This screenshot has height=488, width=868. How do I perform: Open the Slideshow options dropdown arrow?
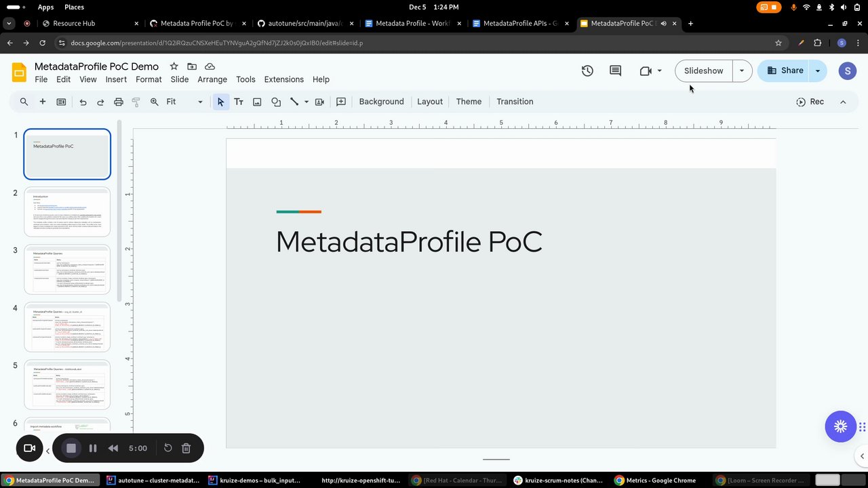(x=742, y=70)
